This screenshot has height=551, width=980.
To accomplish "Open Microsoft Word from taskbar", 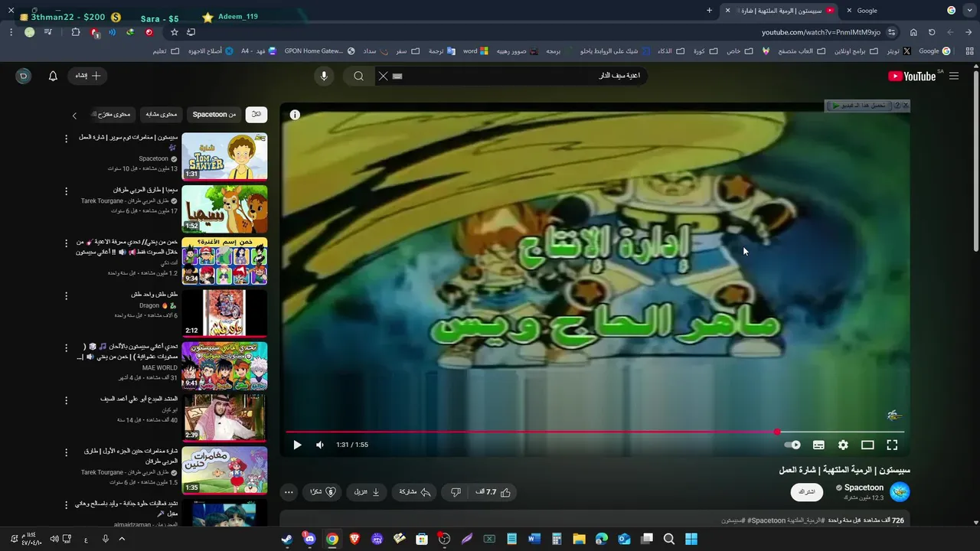I will [x=534, y=539].
